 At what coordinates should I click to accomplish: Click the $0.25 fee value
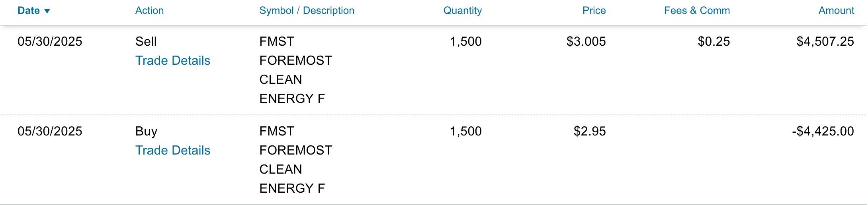click(714, 41)
